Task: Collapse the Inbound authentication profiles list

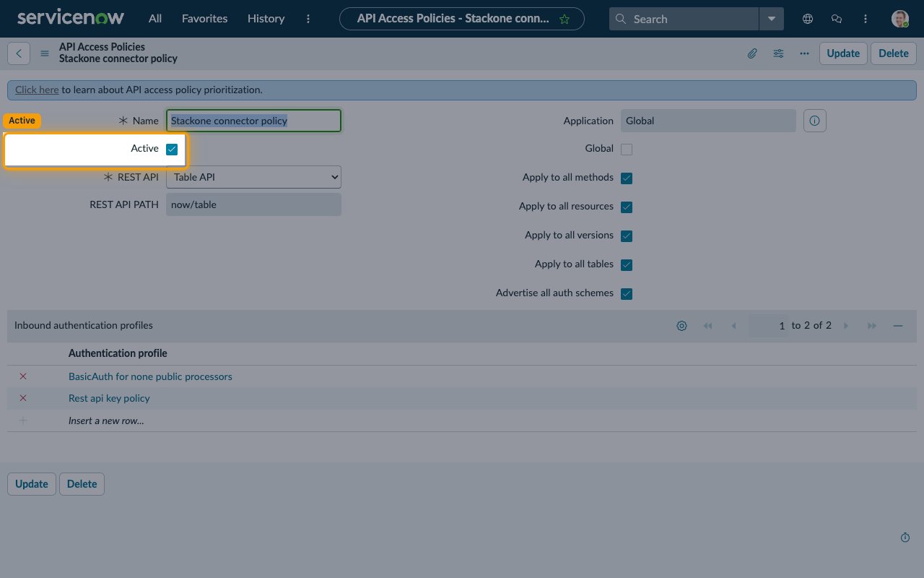Action: [x=898, y=326]
